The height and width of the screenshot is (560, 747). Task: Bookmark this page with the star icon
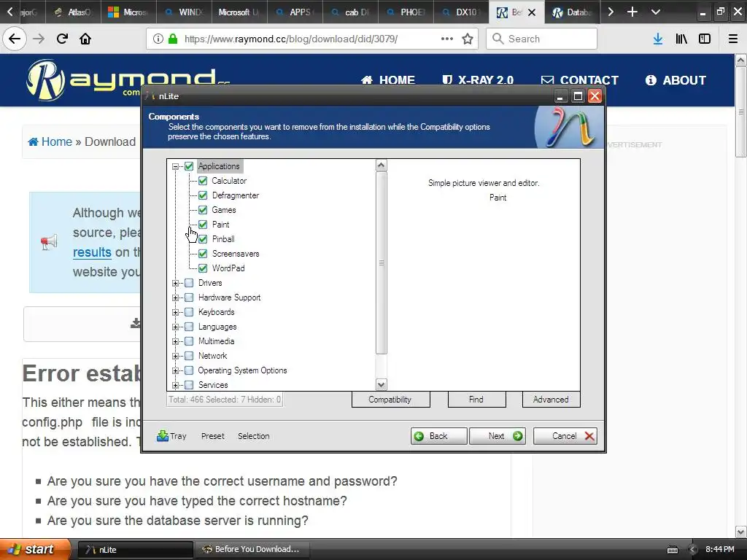(468, 39)
